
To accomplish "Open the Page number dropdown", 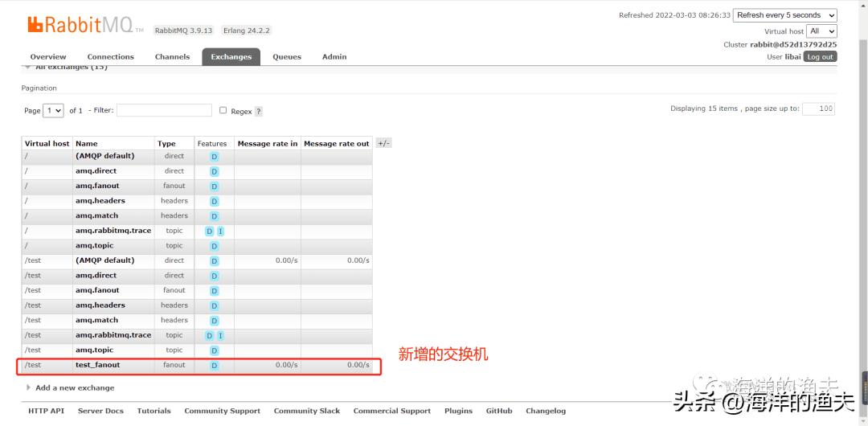I will point(54,110).
